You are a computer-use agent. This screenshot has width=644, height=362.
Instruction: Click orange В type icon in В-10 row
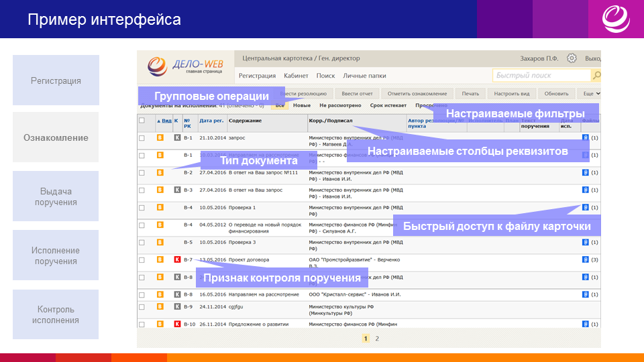tap(160, 324)
